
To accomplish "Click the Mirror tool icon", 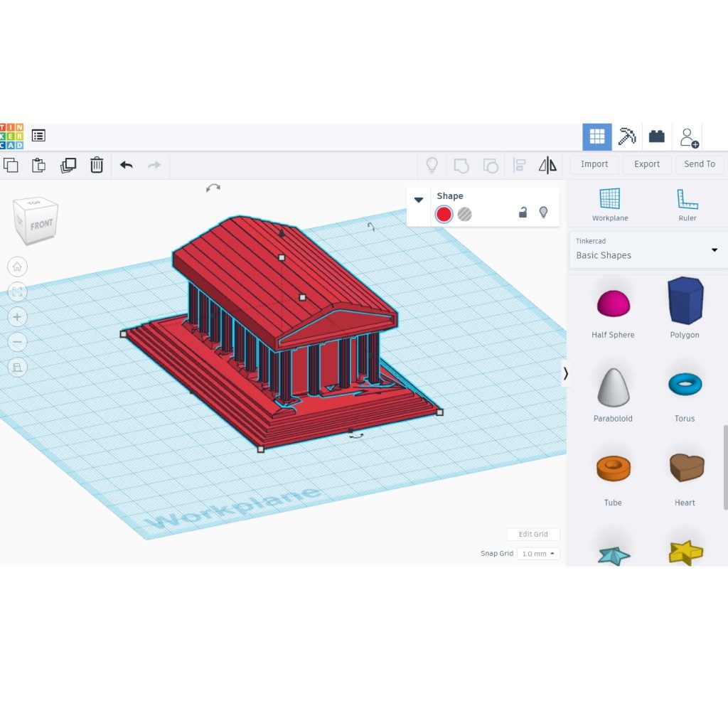I will (x=547, y=165).
